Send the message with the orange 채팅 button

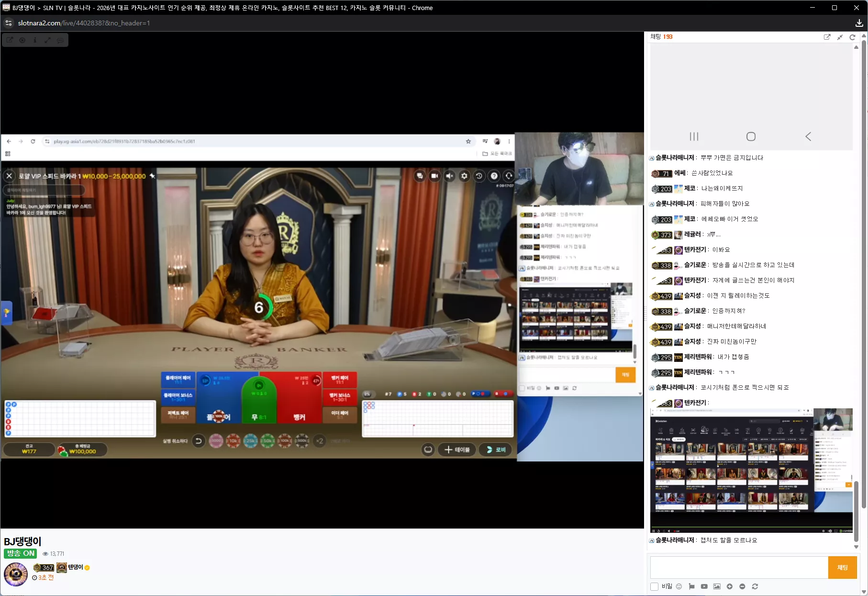coord(843,567)
